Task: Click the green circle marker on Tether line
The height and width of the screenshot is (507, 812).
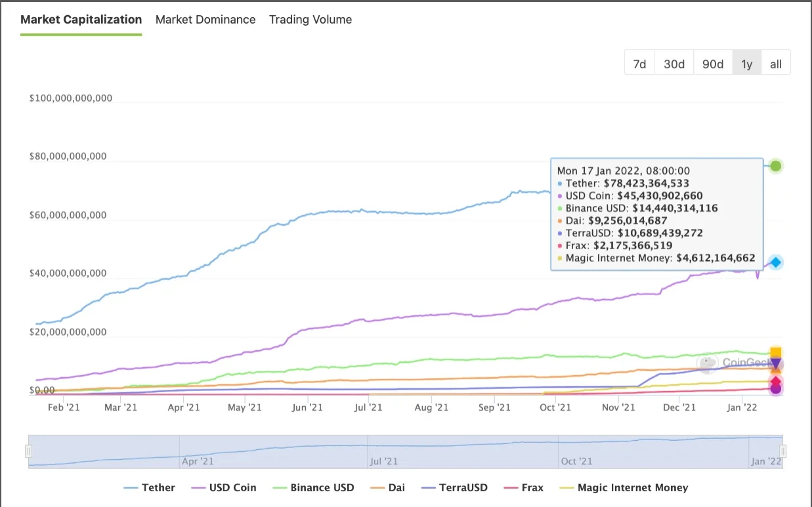Action: (776, 166)
